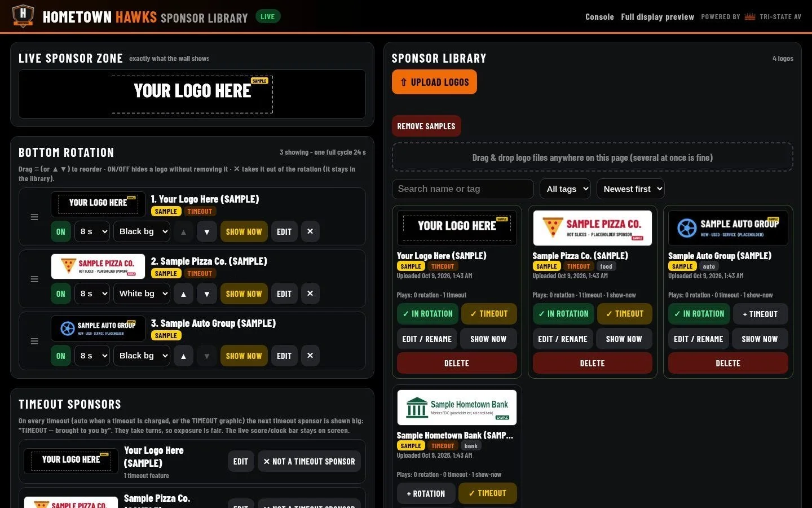Screen dimensions: 812x508
Task: Click Edit / Rename on Sample Auto Group card
Action: (x=698, y=339)
